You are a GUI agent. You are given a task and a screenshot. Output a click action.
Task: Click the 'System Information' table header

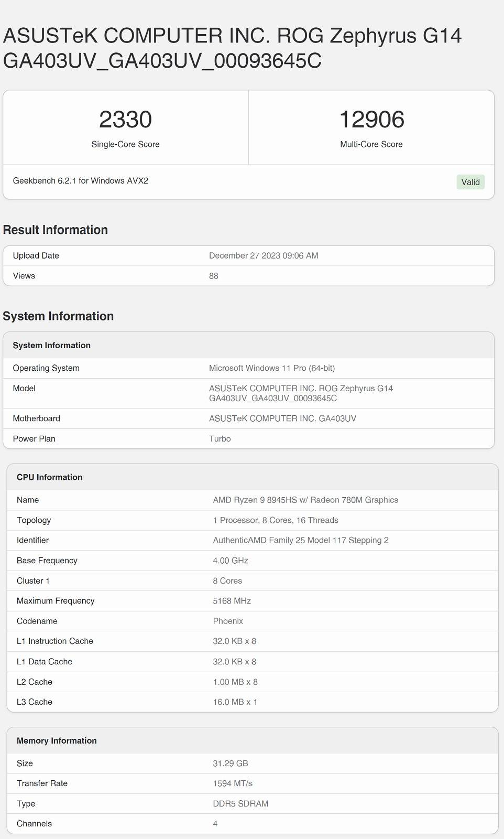pyautogui.click(x=52, y=346)
